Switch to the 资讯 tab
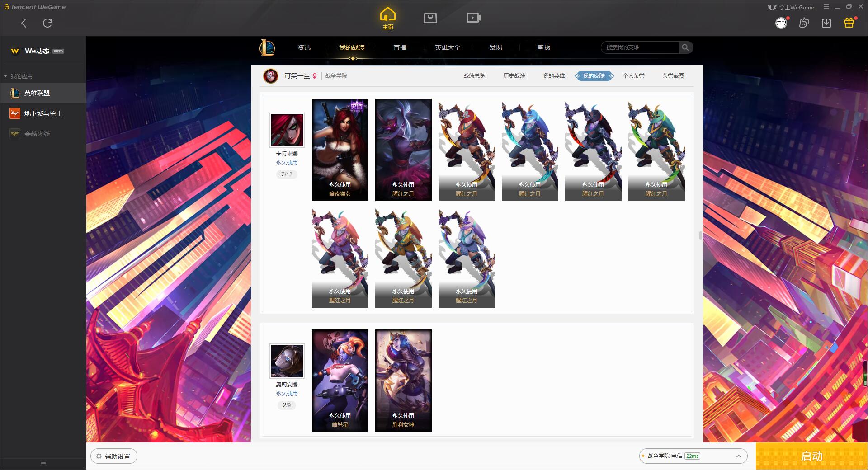 click(304, 47)
